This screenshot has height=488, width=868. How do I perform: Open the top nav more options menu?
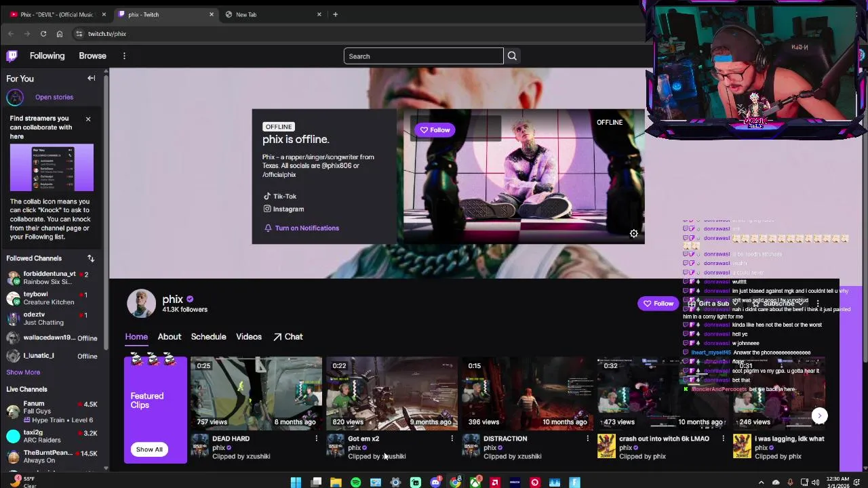(x=124, y=56)
